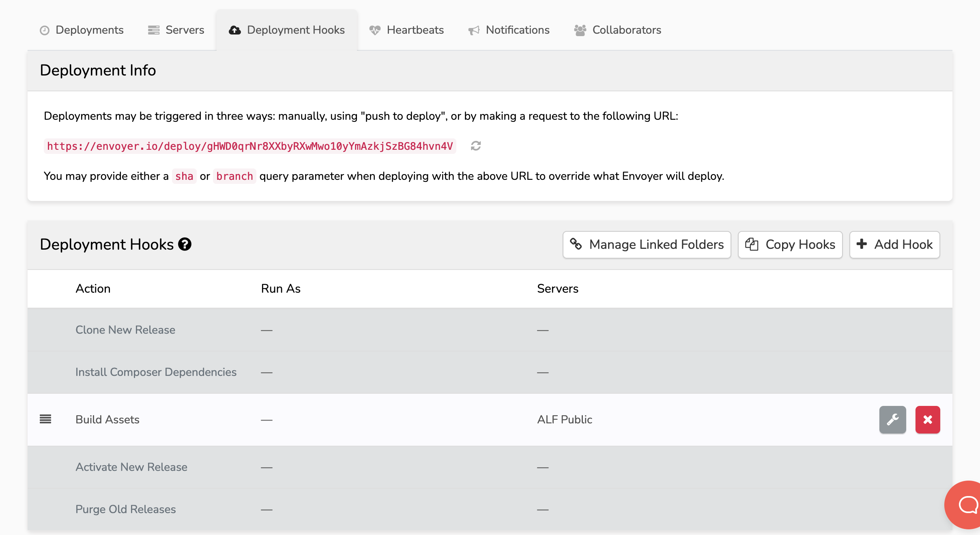The image size is (980, 535).
Task: Delete the Build Assets hook
Action: tap(927, 419)
